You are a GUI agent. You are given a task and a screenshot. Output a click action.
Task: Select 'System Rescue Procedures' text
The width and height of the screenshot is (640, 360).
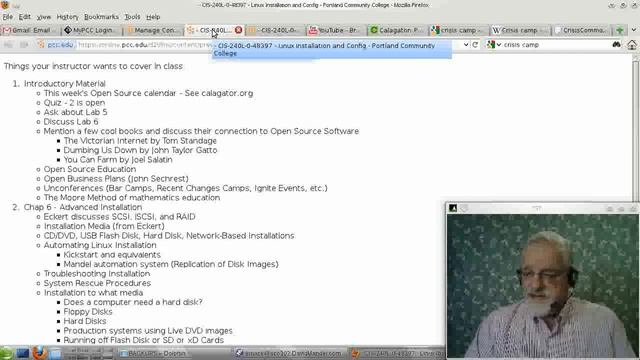pyautogui.click(x=97, y=283)
